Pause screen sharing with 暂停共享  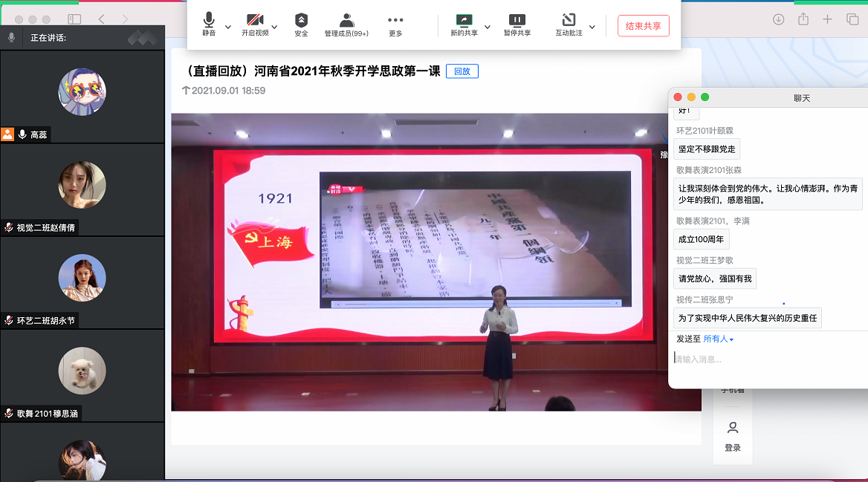click(x=517, y=21)
